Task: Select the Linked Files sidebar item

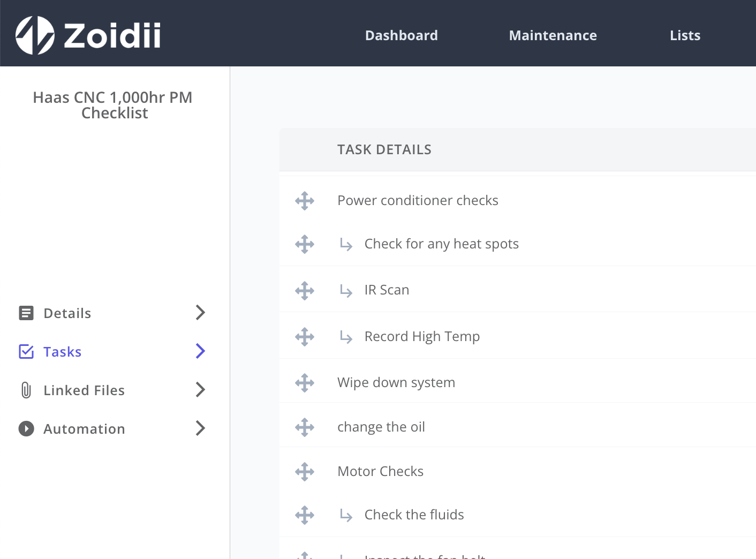Action: tap(112, 390)
